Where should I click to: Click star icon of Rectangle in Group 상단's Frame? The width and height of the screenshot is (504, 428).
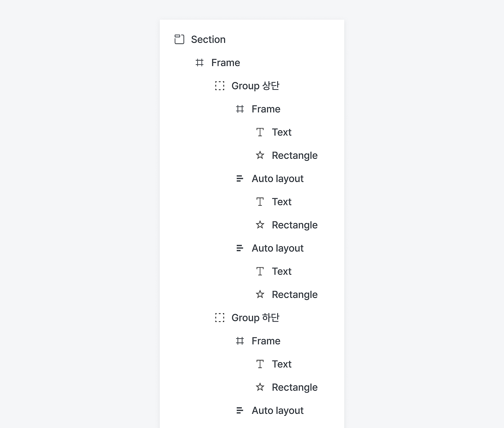260,155
